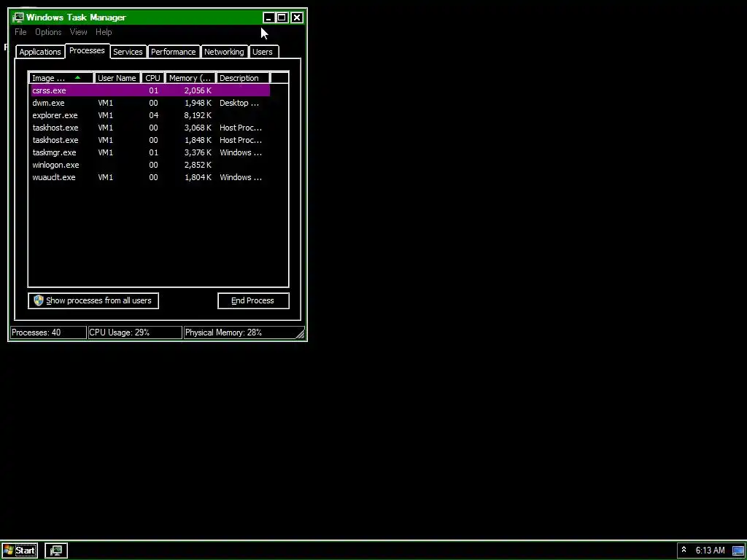Click Show processes from all users
This screenshot has width=747, height=560.
tap(93, 300)
